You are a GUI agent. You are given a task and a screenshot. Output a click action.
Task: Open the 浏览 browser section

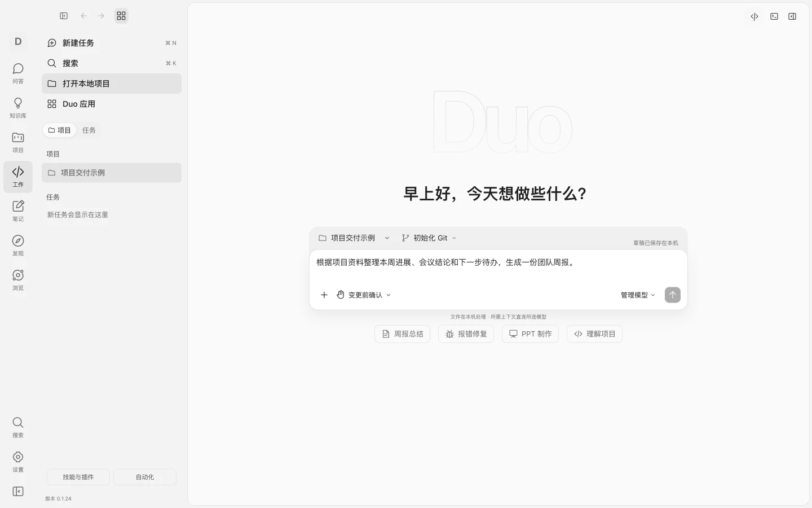[18, 280]
